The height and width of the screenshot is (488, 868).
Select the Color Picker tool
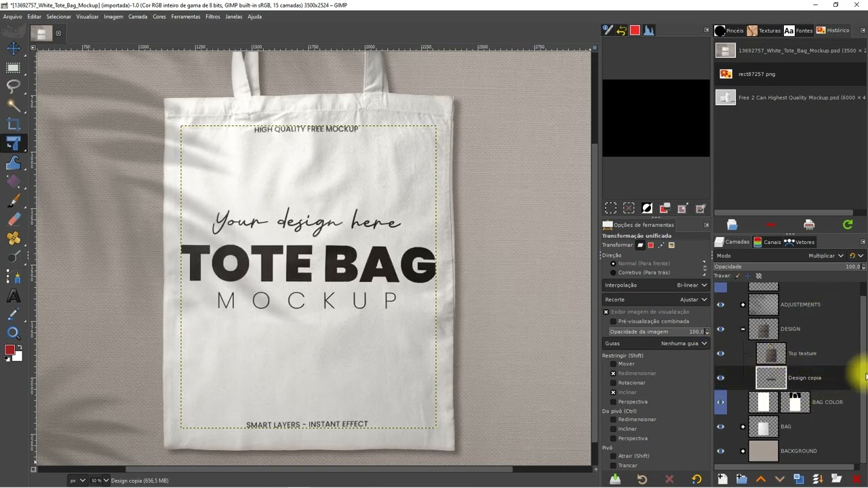click(13, 314)
